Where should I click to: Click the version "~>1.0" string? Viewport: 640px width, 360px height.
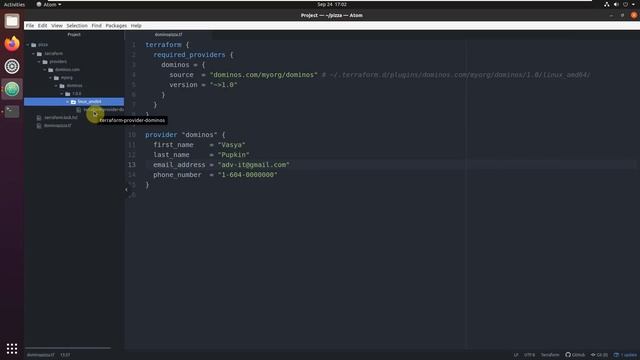click(x=224, y=85)
